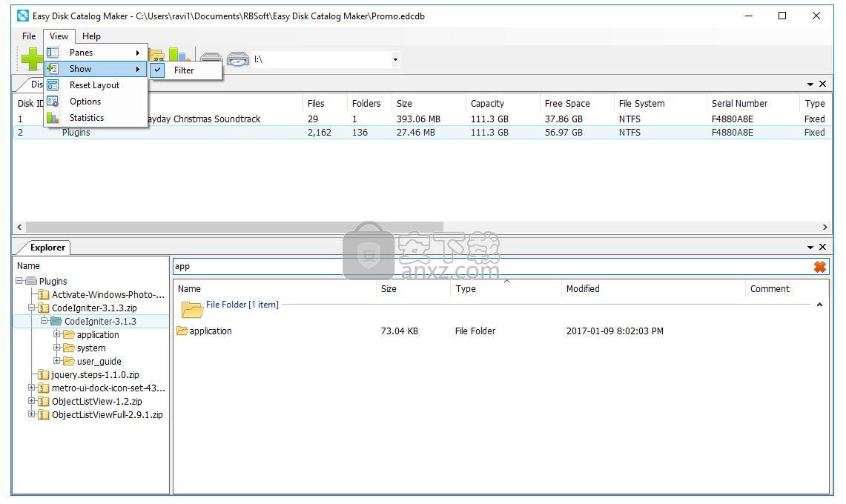The image size is (846, 504).
Task: Open Options from the View menu
Action: coord(96,101)
